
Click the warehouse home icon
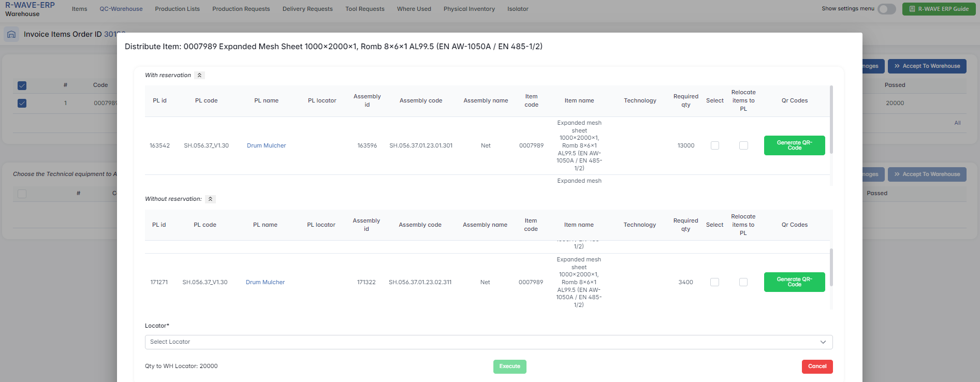(x=11, y=35)
